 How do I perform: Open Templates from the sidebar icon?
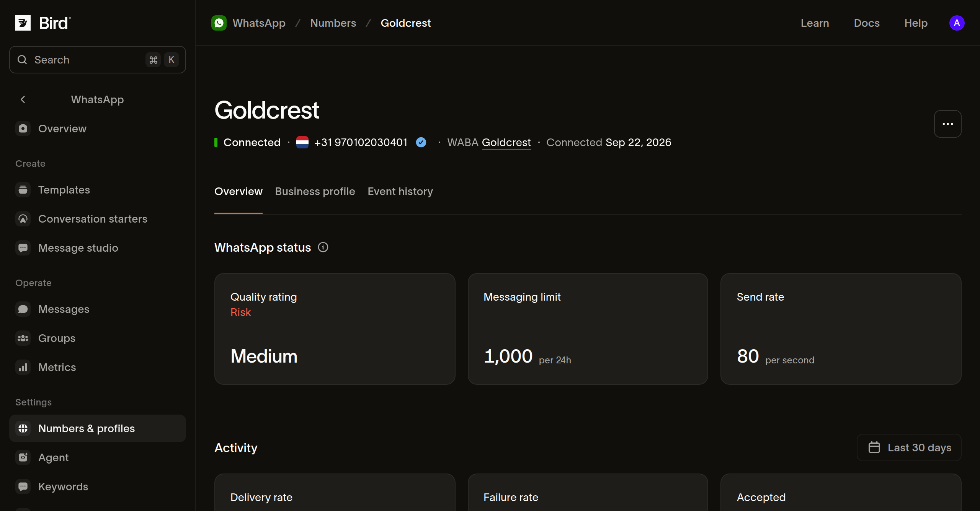23,190
